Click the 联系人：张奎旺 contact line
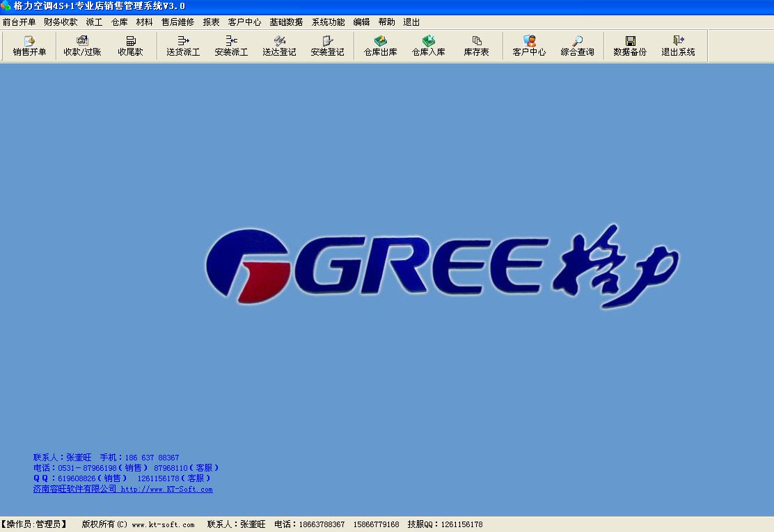774x532 pixels. (106, 458)
